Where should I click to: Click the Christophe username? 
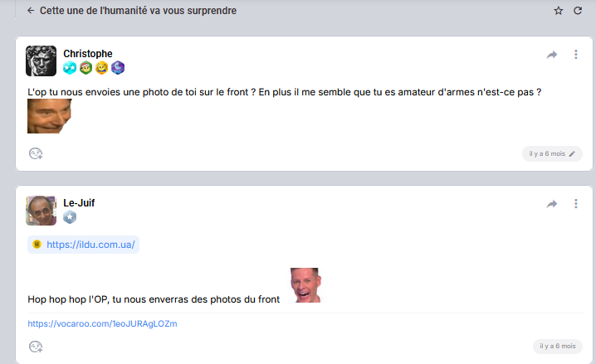pyautogui.click(x=88, y=54)
